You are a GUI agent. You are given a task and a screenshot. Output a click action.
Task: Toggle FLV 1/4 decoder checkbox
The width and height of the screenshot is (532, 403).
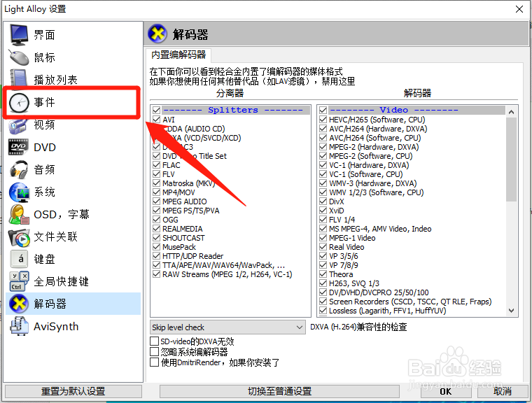coord(323,220)
